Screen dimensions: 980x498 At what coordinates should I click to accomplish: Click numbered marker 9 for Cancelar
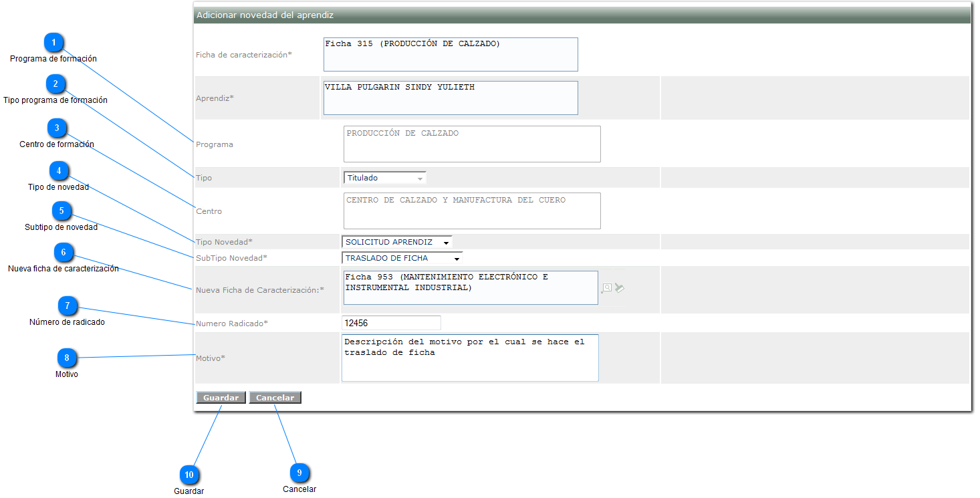[x=299, y=473]
